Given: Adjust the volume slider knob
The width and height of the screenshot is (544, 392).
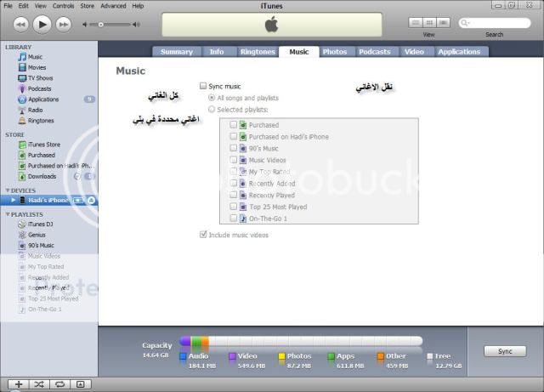Looking at the screenshot, I should (100, 25).
